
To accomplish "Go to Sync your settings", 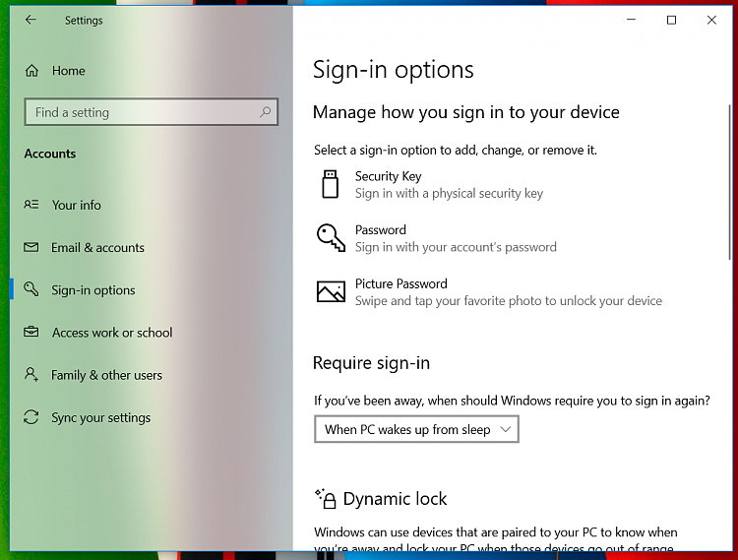I will [x=151, y=417].
